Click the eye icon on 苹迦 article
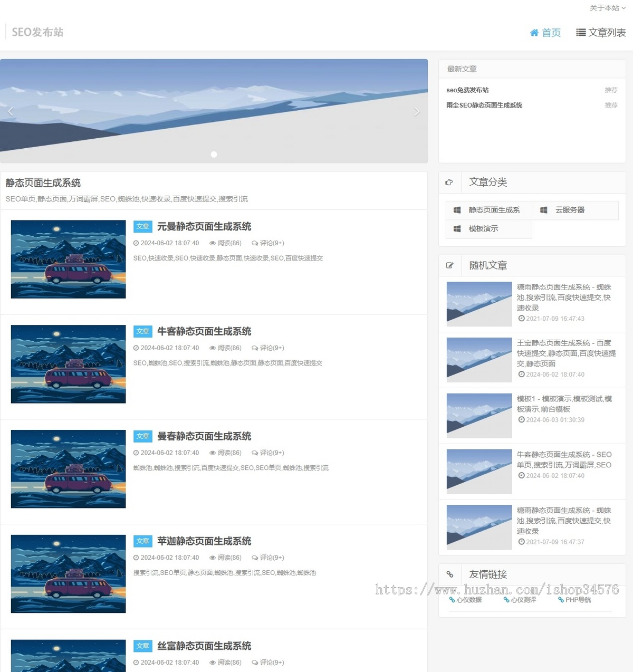The height and width of the screenshot is (672, 633). tap(213, 558)
